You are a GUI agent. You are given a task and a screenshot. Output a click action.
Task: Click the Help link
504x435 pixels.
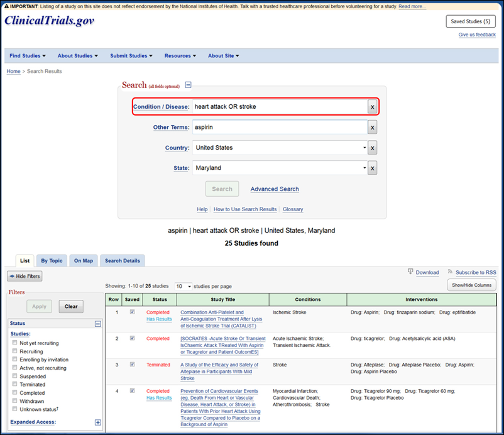(202, 209)
